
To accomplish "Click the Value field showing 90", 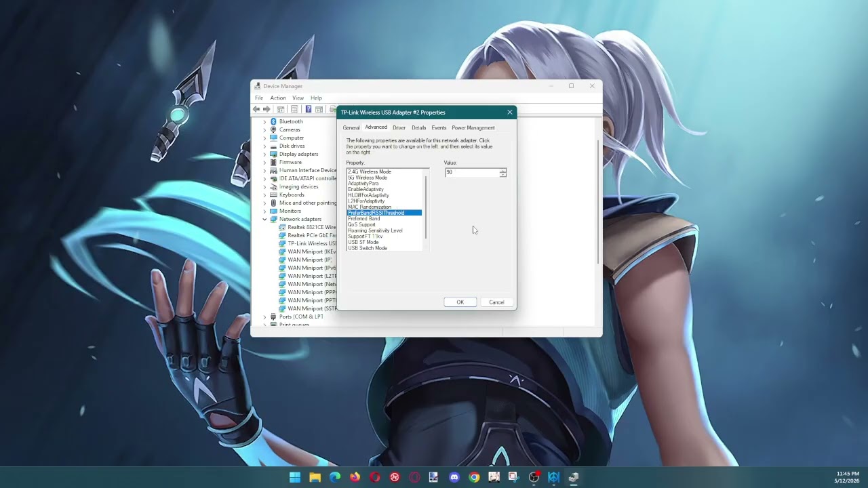I will tap(472, 172).
